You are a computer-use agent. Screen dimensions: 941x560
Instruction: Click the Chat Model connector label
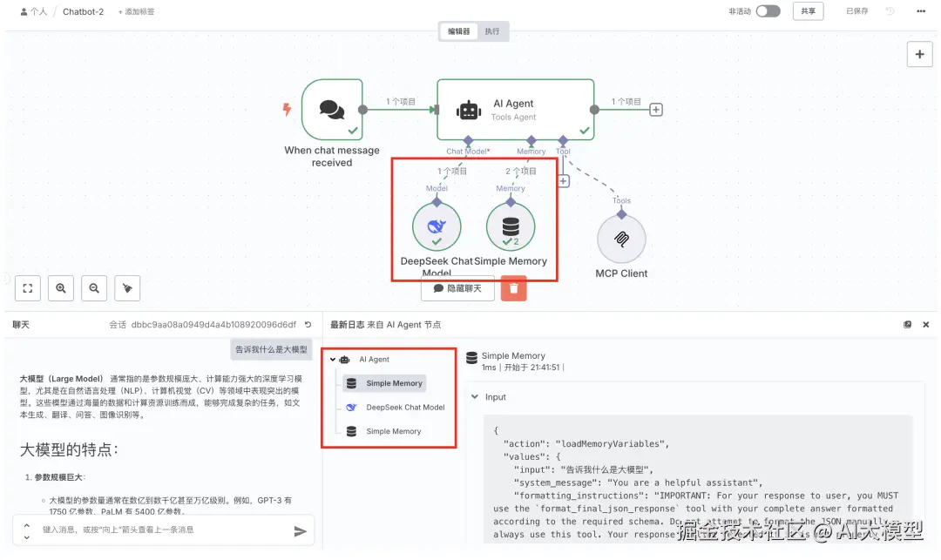468,151
